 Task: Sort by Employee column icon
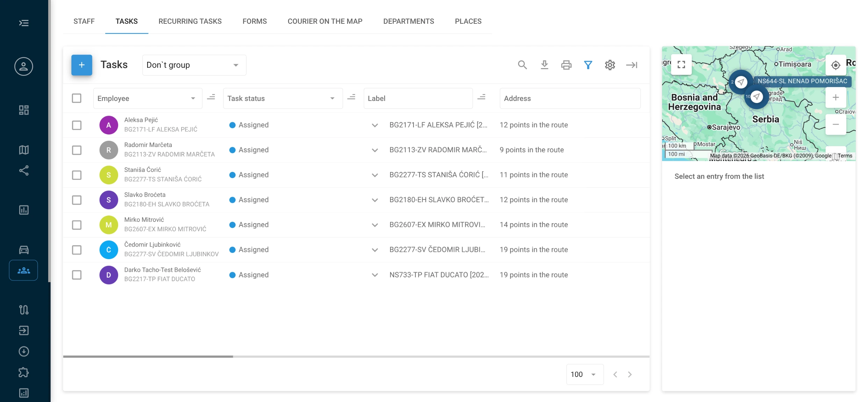(211, 97)
